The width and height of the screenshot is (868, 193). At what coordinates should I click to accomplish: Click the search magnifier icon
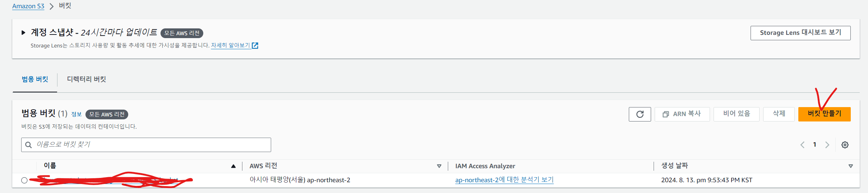point(29,145)
